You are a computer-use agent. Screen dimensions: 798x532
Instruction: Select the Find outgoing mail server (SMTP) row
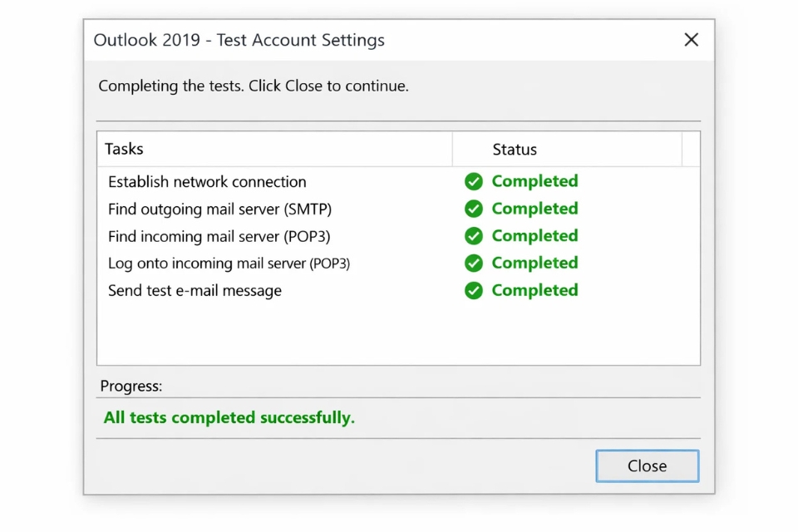pyautogui.click(x=219, y=209)
